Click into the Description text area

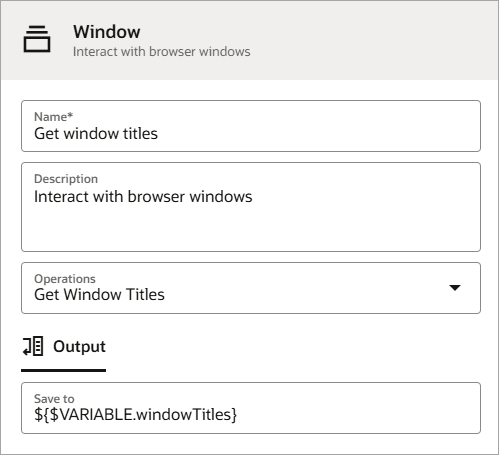click(251, 207)
